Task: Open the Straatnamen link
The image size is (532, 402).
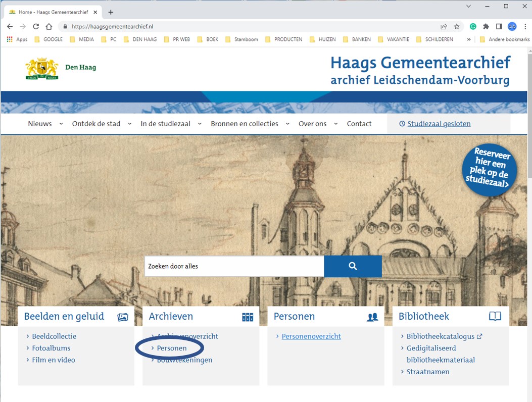Action: (428, 372)
